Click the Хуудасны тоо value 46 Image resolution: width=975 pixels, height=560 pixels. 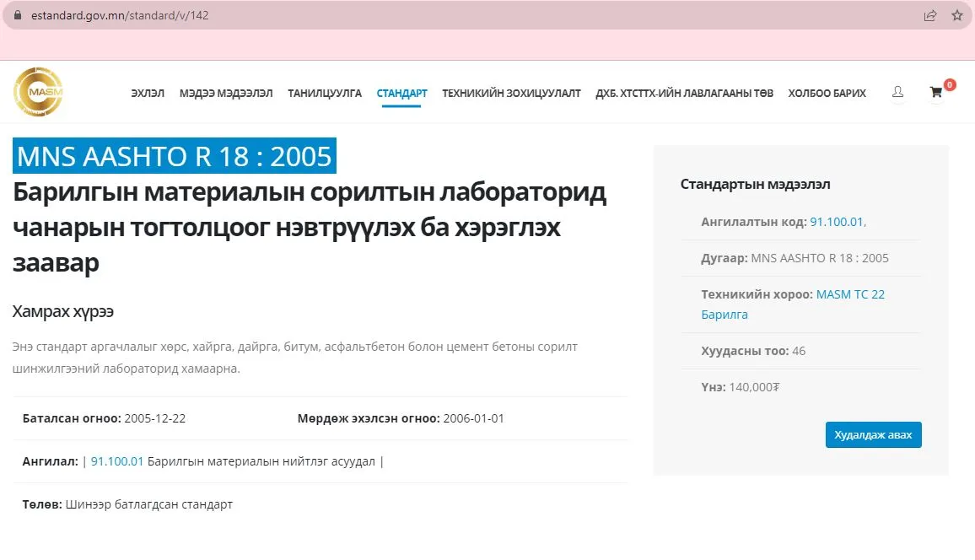click(799, 351)
